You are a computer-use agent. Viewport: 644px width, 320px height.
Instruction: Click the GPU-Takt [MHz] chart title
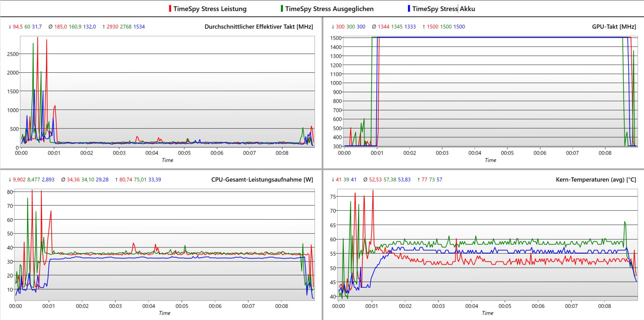point(614,27)
